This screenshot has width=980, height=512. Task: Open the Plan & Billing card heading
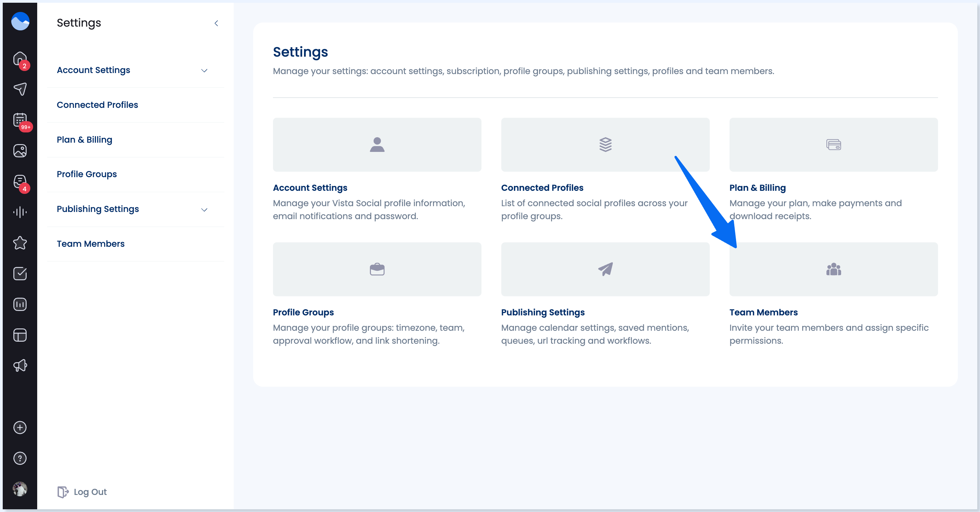[x=758, y=188]
